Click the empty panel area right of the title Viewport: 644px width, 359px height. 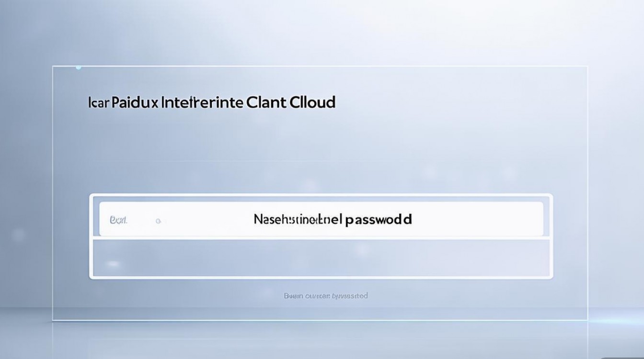tap(455, 102)
